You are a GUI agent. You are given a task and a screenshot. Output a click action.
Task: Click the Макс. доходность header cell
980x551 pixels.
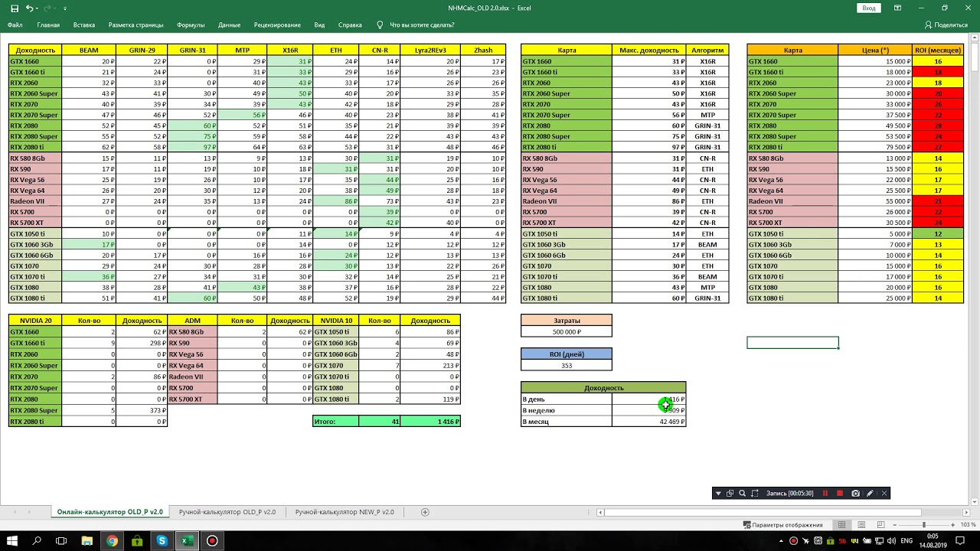tap(649, 50)
